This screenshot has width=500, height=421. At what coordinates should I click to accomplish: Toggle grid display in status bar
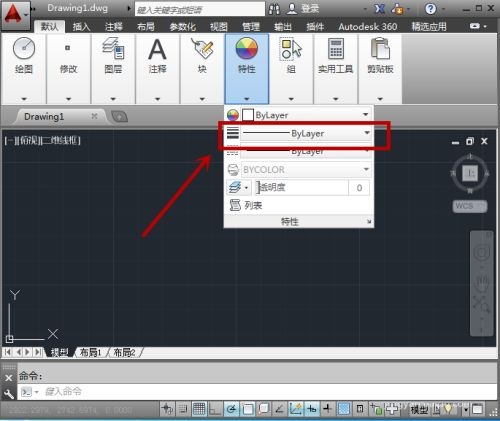tap(199, 409)
